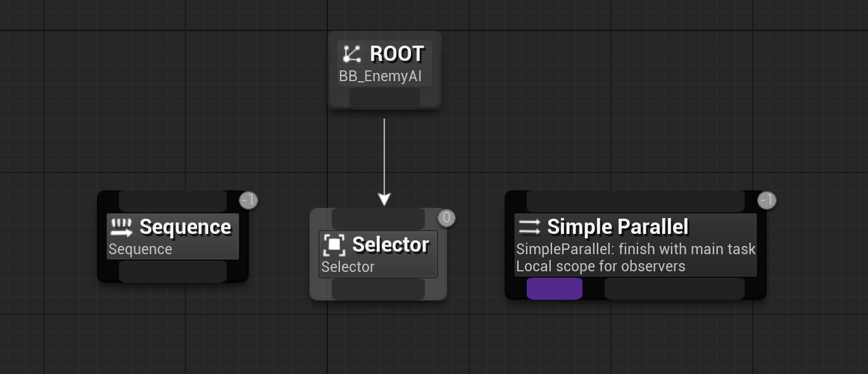Click the Simple Parallel background task output pin
Screen dimensions: 868x374
click(674, 288)
